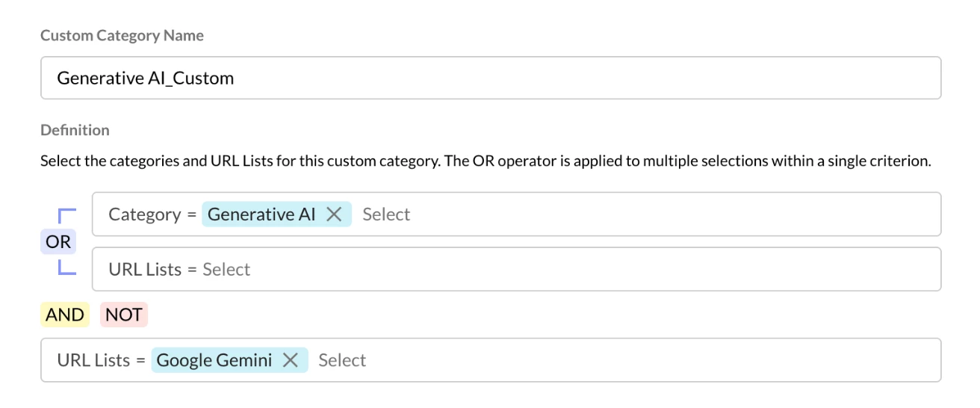This screenshot has height=408, width=980.
Task: Toggle the OR operator badge
Action: point(58,242)
